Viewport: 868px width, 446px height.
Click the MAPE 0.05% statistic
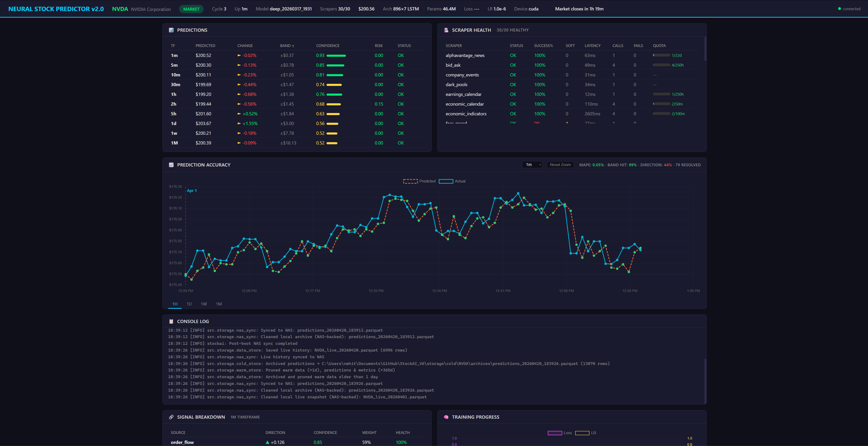coord(591,165)
